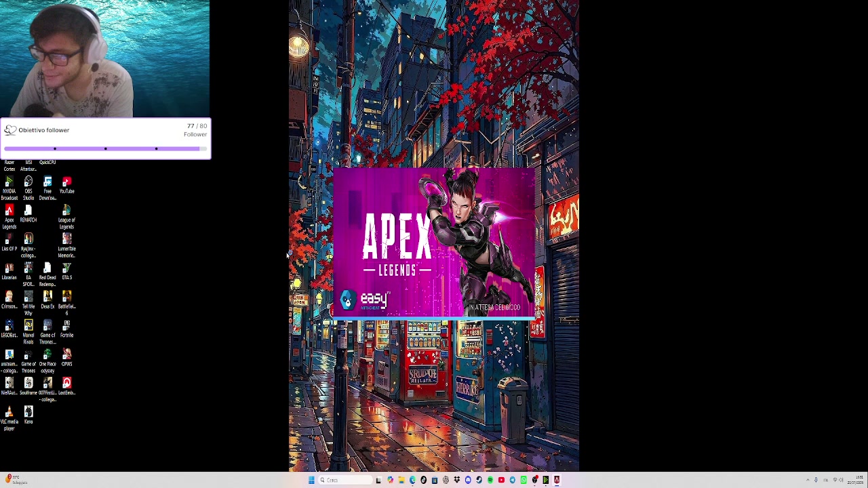
Task: Click the volume speaker tray icon
Action: (x=842, y=480)
